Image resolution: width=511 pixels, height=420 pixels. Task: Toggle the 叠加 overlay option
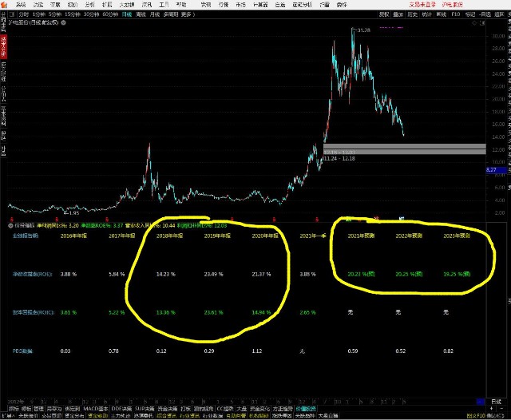click(x=398, y=14)
